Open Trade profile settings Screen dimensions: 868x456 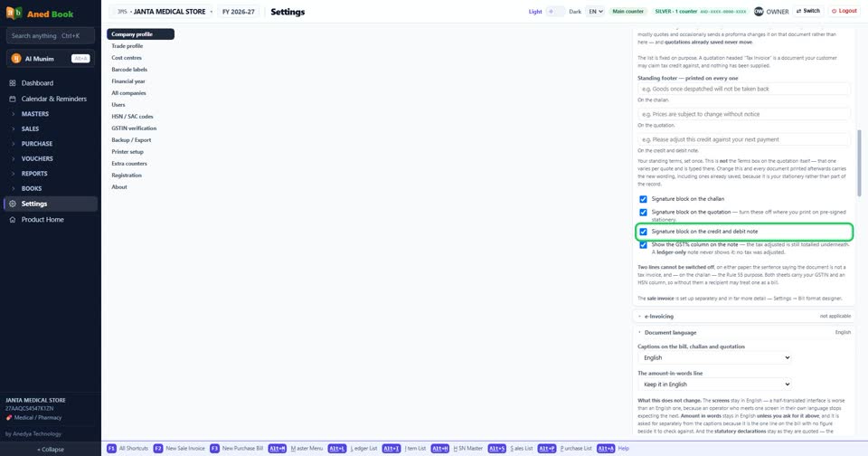pos(127,46)
